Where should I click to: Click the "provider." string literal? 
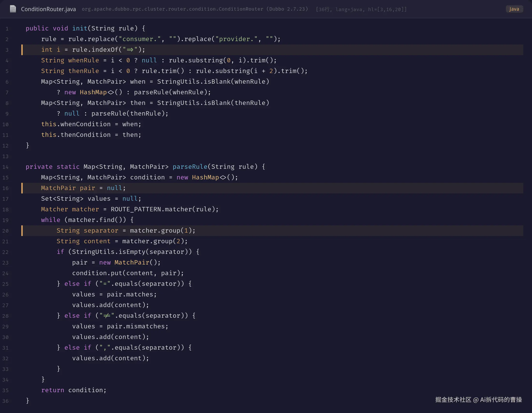pyautogui.click(x=236, y=39)
